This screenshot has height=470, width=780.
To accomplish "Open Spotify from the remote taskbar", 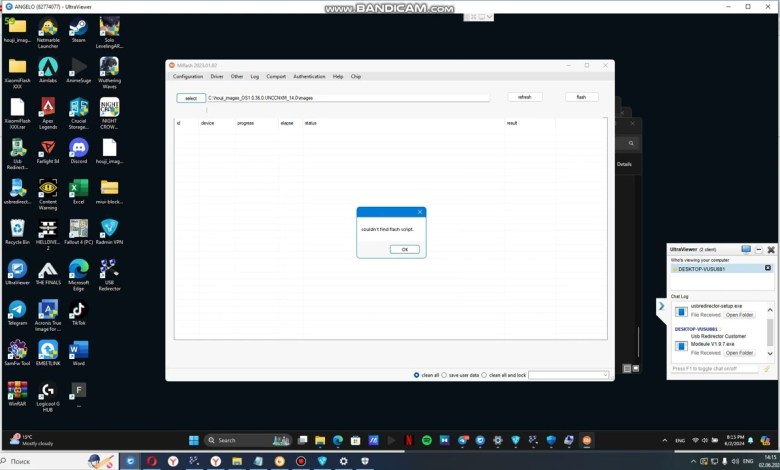I will click(x=426, y=440).
